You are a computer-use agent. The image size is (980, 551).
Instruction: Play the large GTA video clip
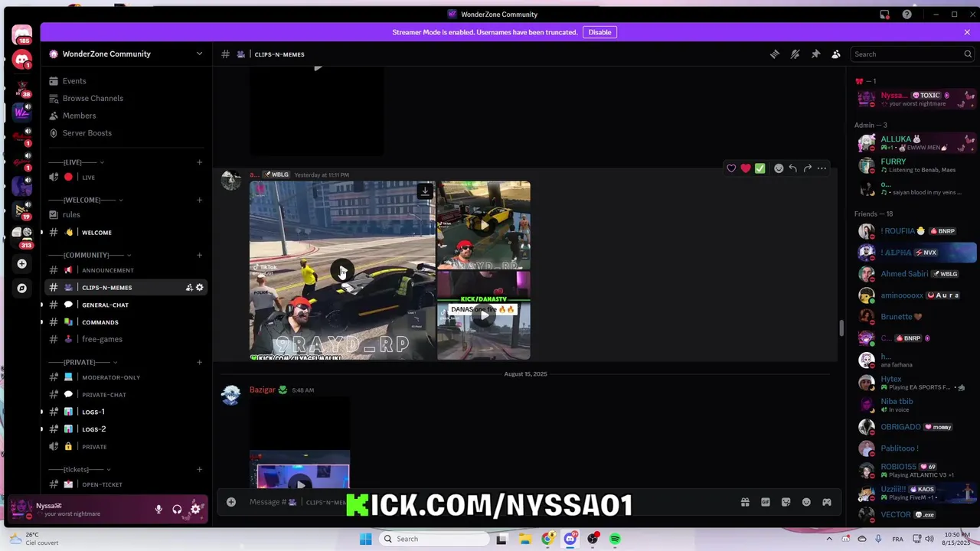342,271
